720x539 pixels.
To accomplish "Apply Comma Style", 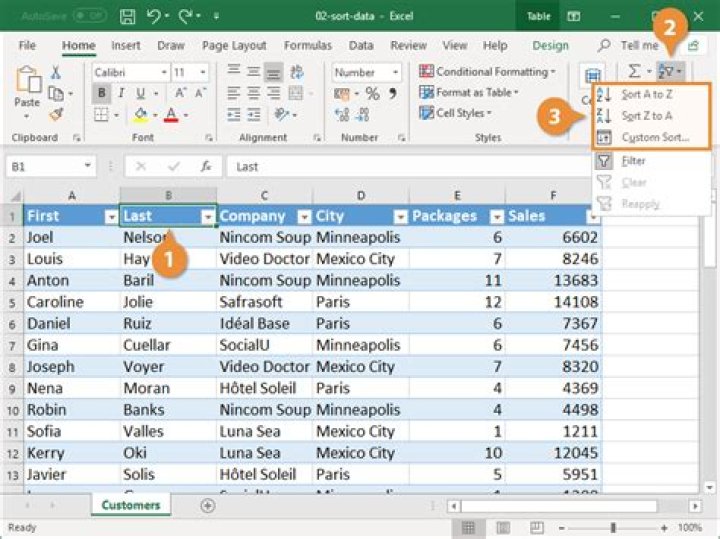I will [x=393, y=94].
